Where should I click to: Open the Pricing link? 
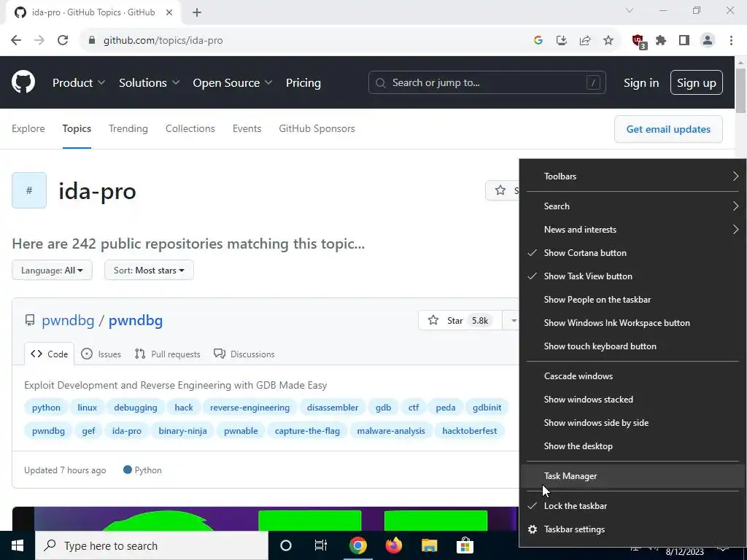click(x=303, y=83)
